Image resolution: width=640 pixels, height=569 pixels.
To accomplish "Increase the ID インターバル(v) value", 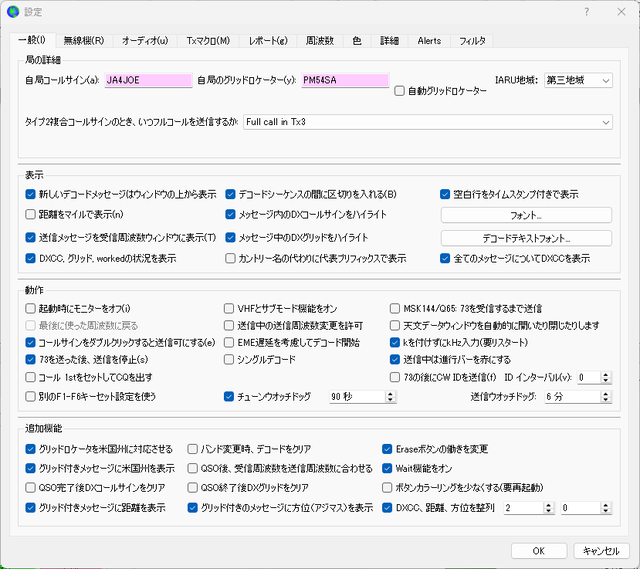I will coord(606,374).
